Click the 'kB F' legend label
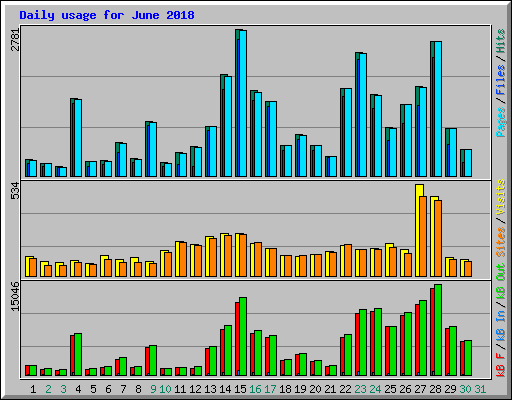The height and width of the screenshot is (400, 512). point(501,365)
